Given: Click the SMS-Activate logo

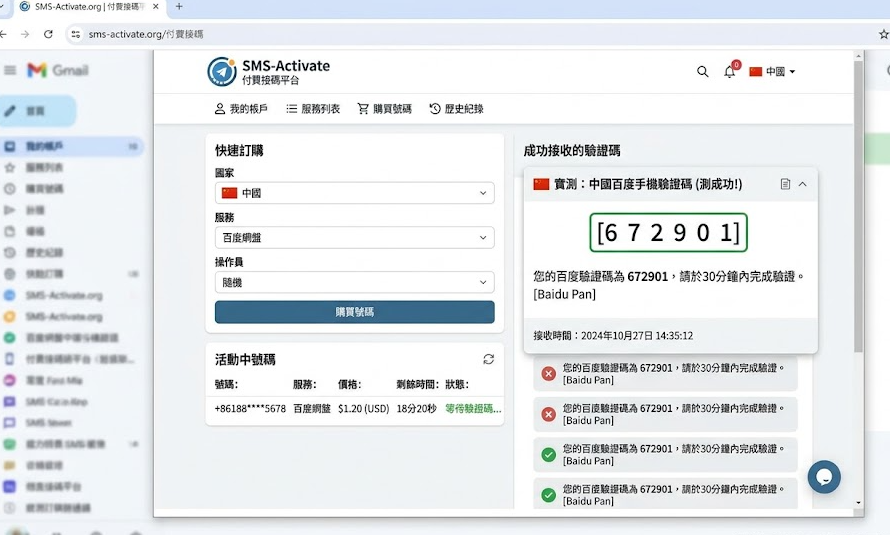Looking at the screenshot, I should [x=268, y=71].
